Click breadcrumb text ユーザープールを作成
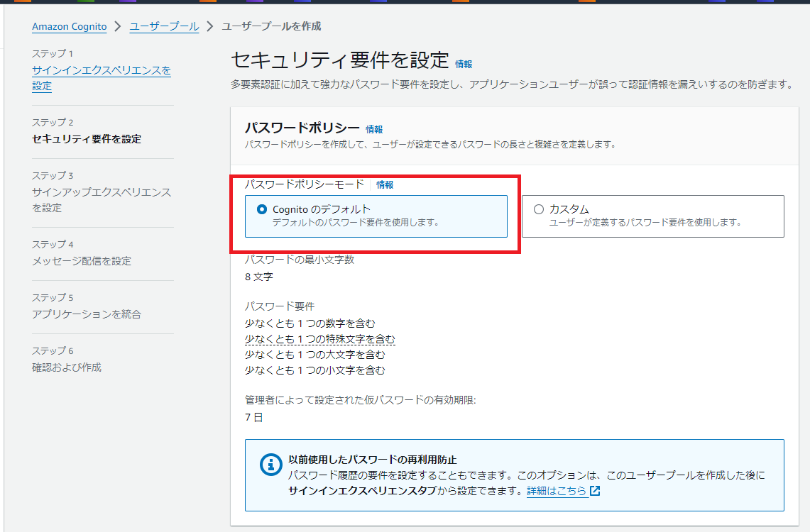 click(271, 26)
